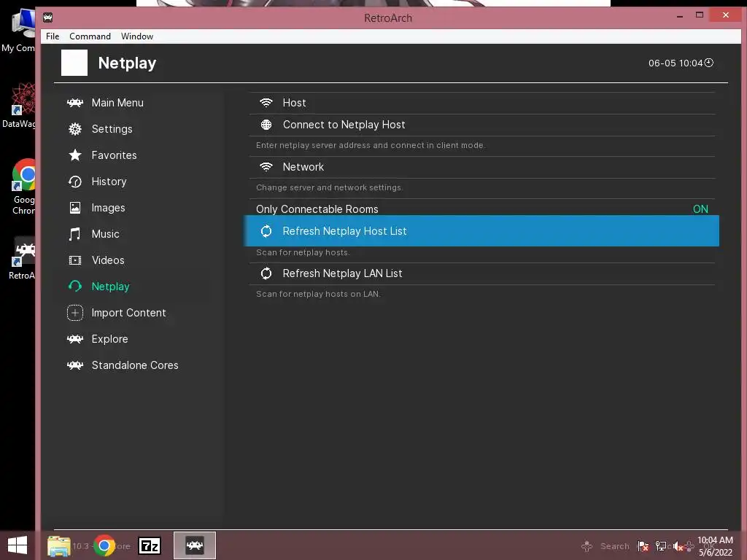
Task: Open Network settings entry
Action: click(x=481, y=167)
